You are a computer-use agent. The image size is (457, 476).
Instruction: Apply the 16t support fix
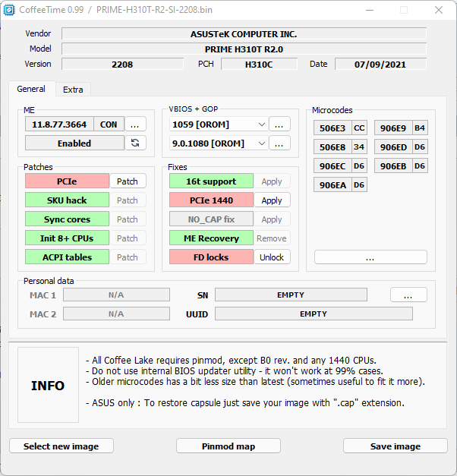pos(272,181)
